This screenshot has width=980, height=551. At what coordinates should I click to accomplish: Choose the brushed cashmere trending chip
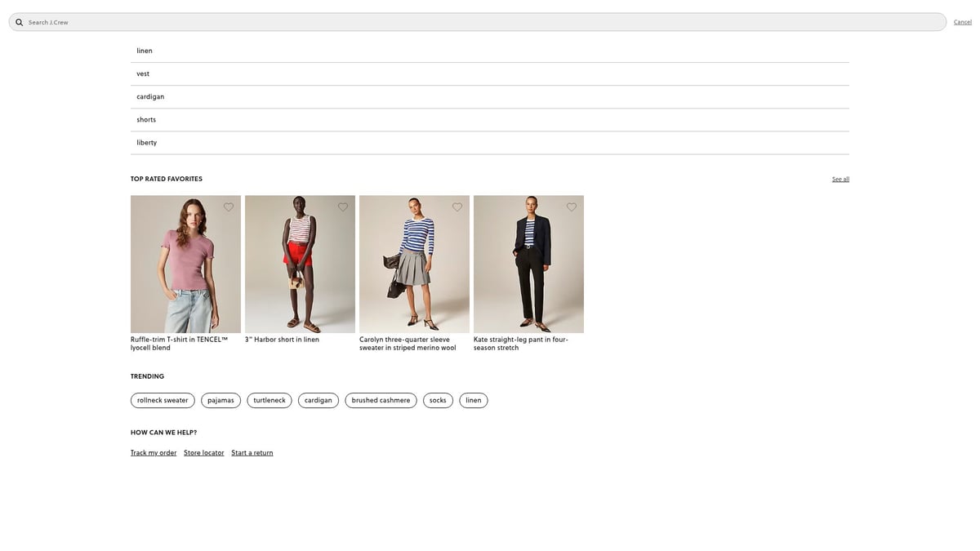[381, 401]
